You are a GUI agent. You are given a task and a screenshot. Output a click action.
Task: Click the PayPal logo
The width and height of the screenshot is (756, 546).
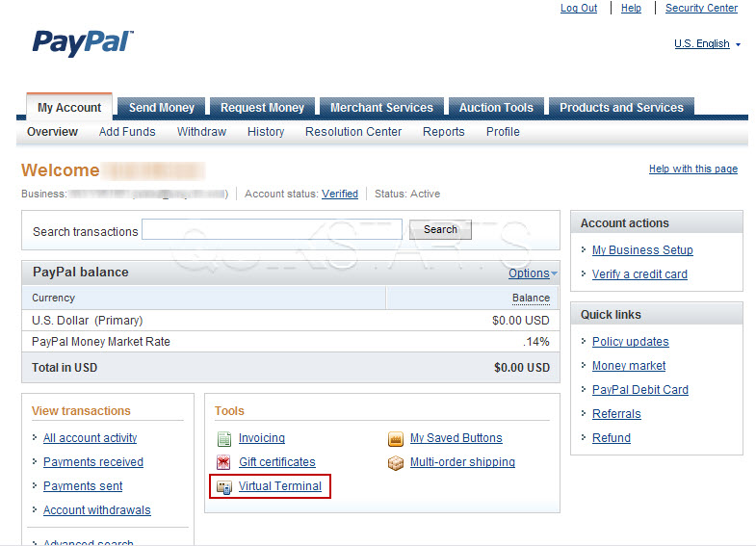click(83, 42)
